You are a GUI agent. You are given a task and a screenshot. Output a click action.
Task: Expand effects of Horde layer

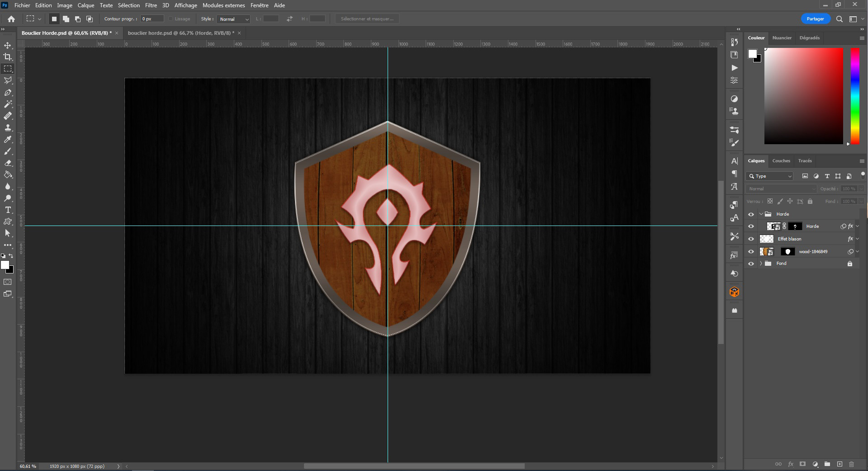tap(858, 226)
